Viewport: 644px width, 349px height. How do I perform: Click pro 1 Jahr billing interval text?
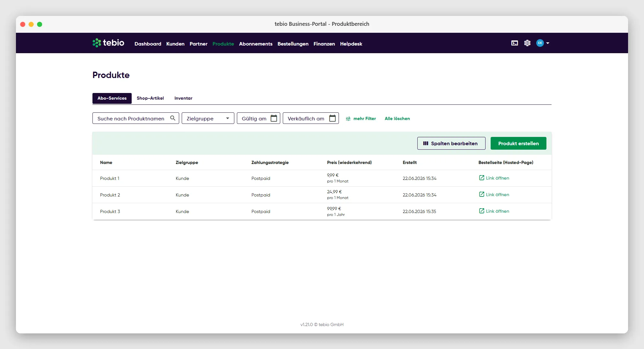point(336,215)
